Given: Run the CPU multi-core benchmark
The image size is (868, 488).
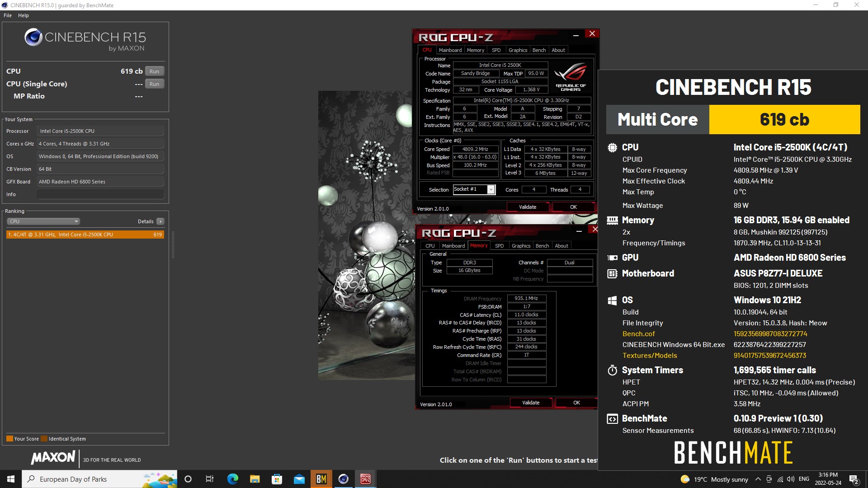Looking at the screenshot, I should (155, 71).
